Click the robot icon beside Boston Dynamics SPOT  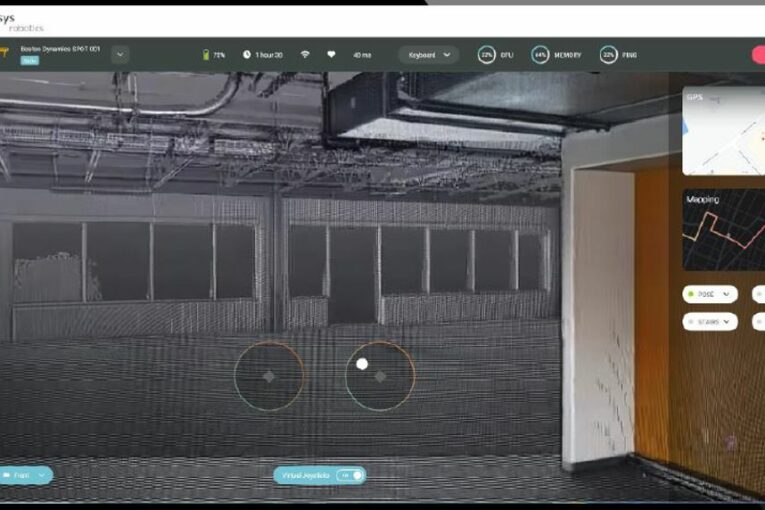click(5, 51)
